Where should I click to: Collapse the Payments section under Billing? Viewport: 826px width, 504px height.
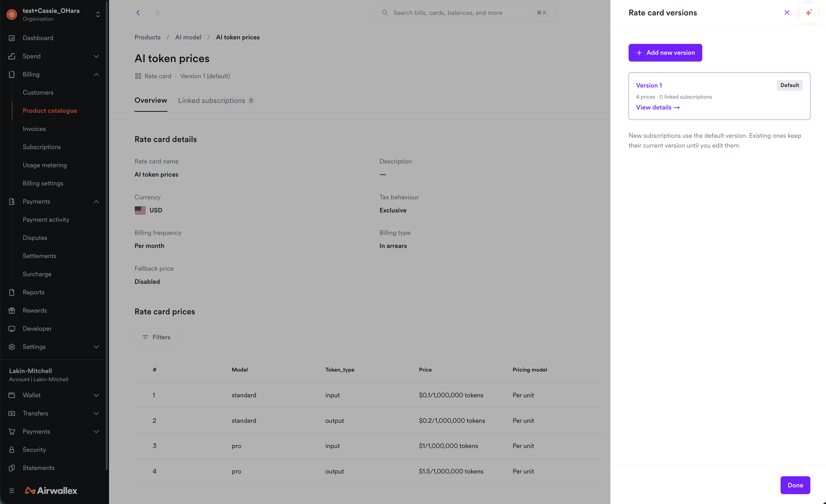[96, 201]
